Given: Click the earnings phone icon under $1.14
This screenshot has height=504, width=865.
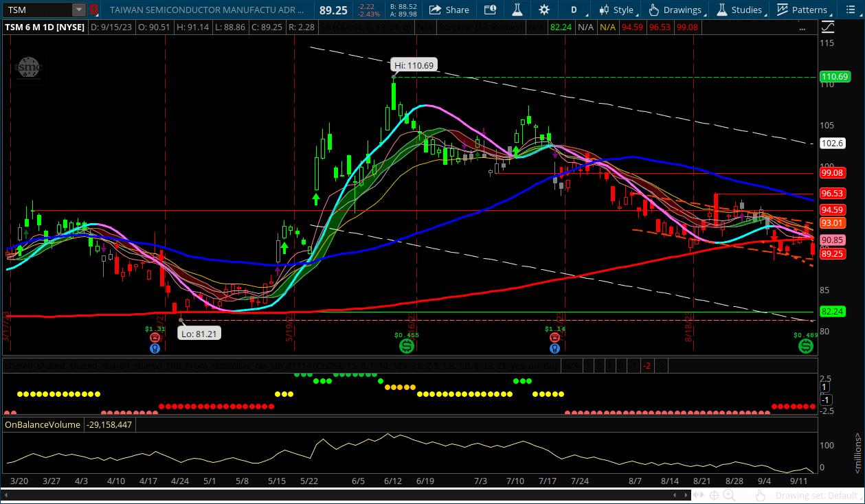Looking at the screenshot, I should tap(554, 338).
